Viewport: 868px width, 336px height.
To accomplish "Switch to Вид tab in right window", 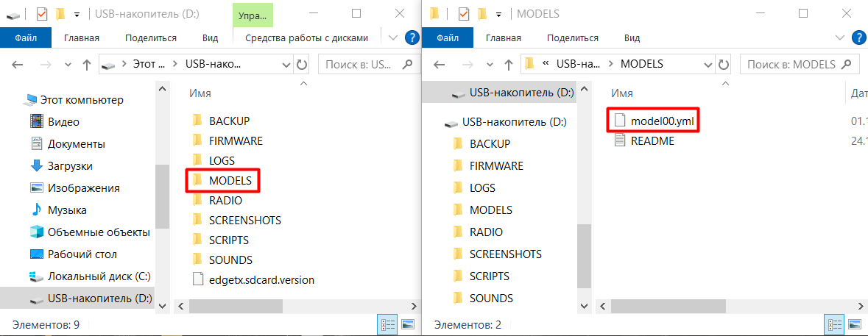I will [632, 37].
